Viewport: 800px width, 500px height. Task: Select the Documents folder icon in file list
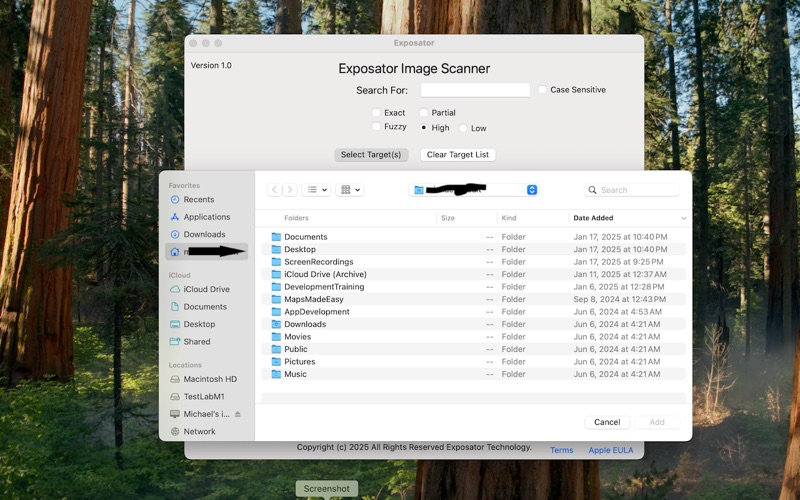276,237
